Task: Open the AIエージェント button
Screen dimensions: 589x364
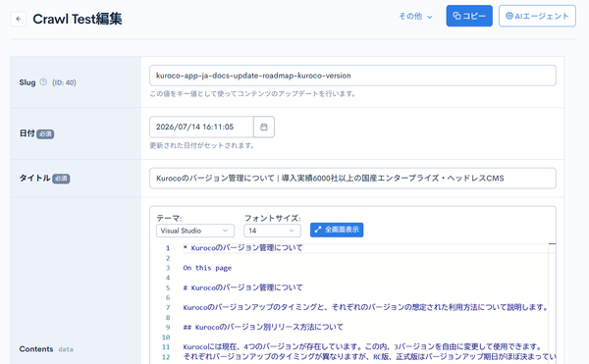Action: click(537, 16)
